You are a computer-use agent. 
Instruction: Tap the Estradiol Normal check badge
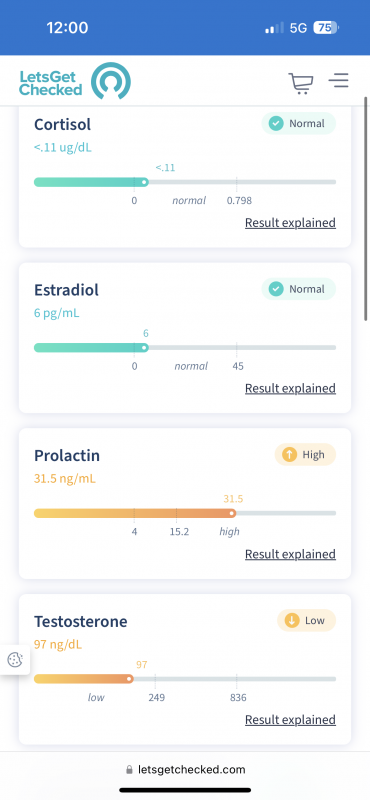(299, 289)
